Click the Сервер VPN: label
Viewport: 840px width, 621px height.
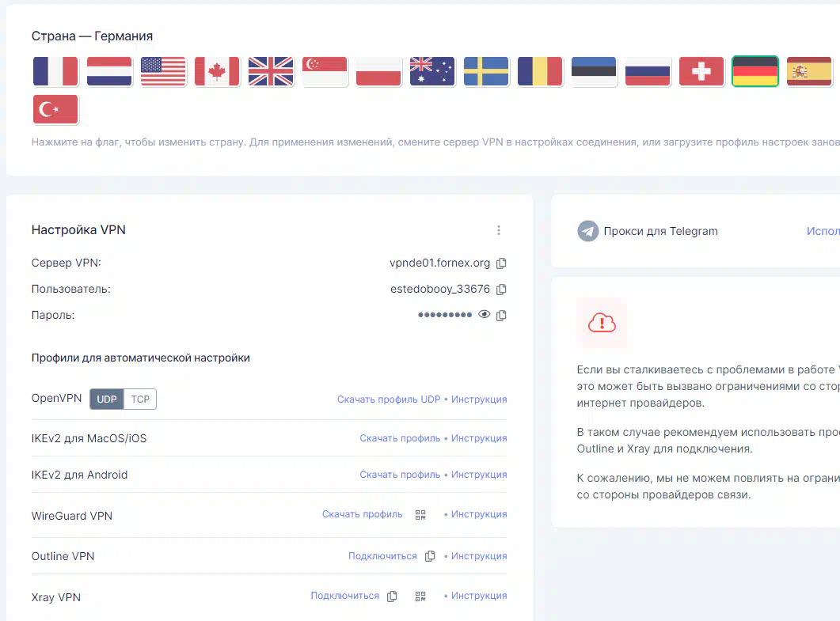tap(67, 263)
